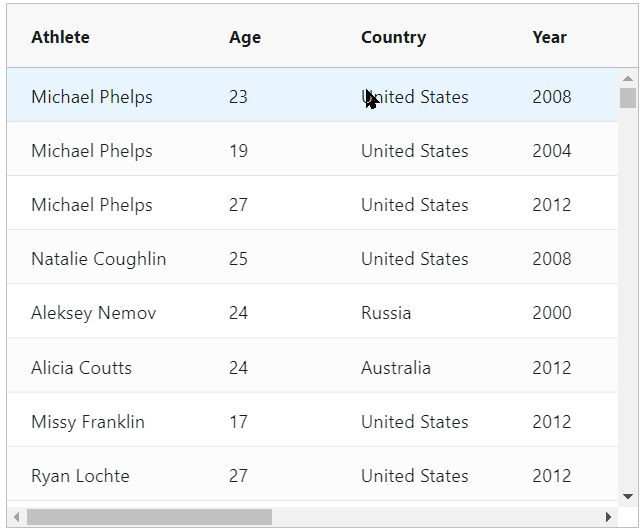Click the vertical scrollbar down arrow

pos(628,497)
